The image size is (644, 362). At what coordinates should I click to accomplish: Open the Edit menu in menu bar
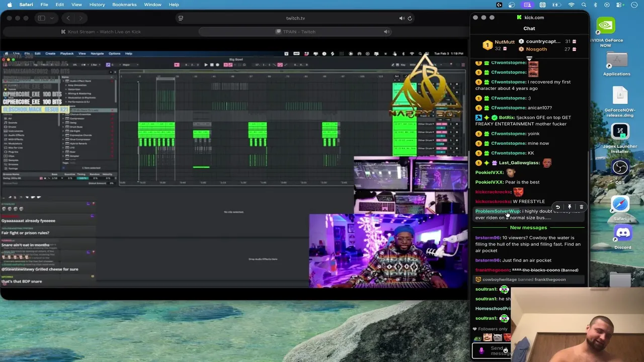pyautogui.click(x=59, y=5)
